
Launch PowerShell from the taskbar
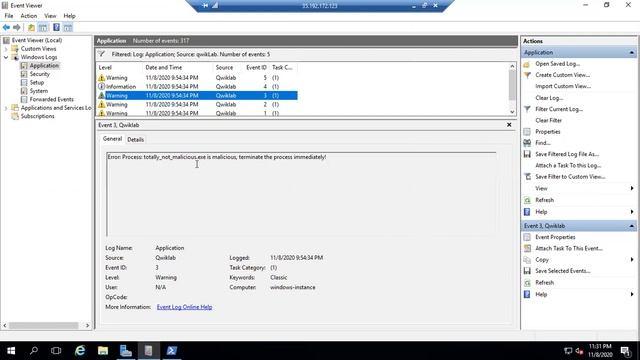tap(171, 351)
